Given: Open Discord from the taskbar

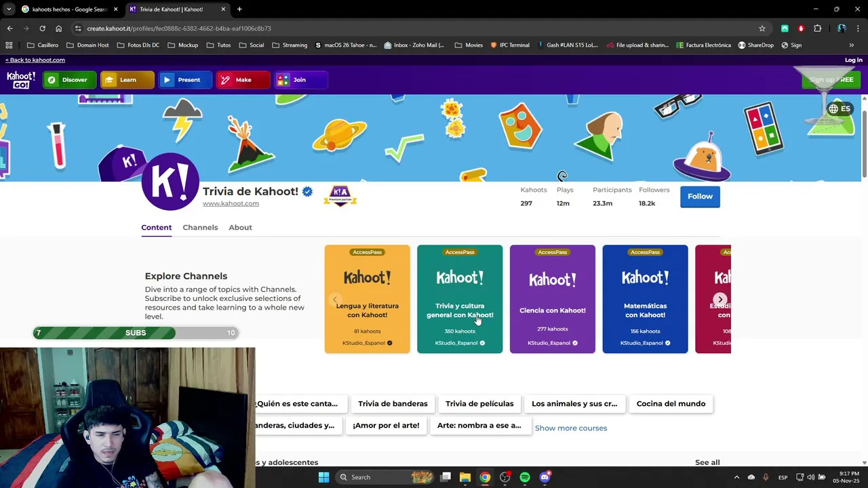Looking at the screenshot, I should tap(545, 477).
